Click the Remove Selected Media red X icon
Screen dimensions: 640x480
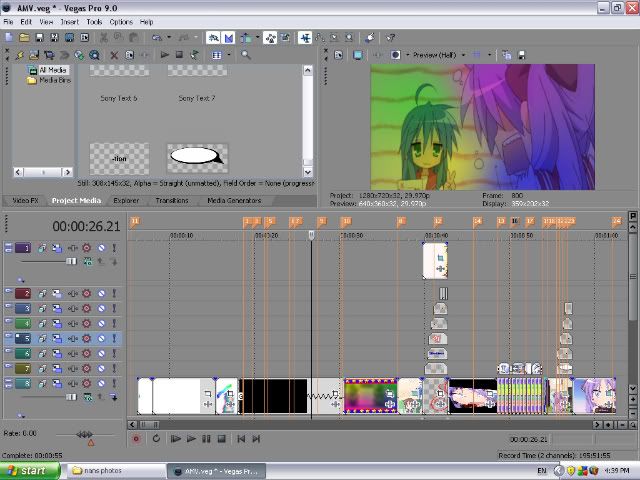[x=114, y=55]
